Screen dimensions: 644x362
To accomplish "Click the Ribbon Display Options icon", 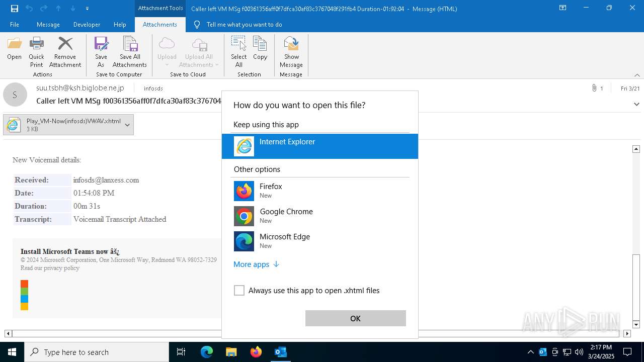I will click(563, 8).
